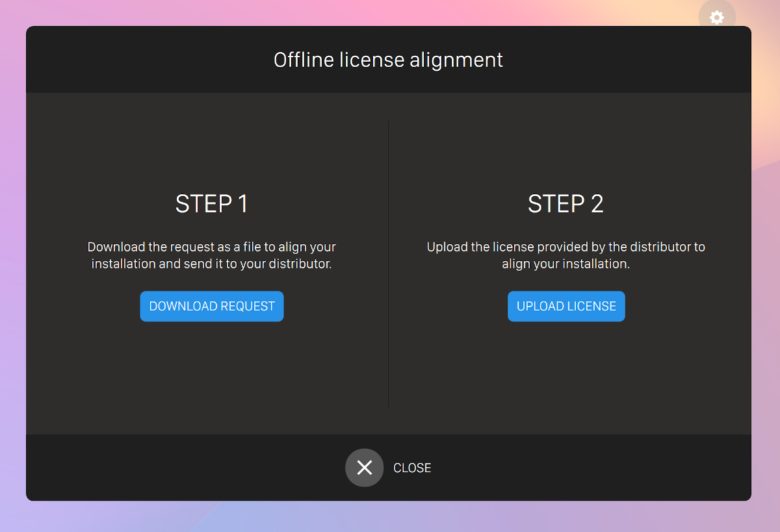Open settings via the gear icon
The height and width of the screenshot is (532, 780).
[716, 18]
